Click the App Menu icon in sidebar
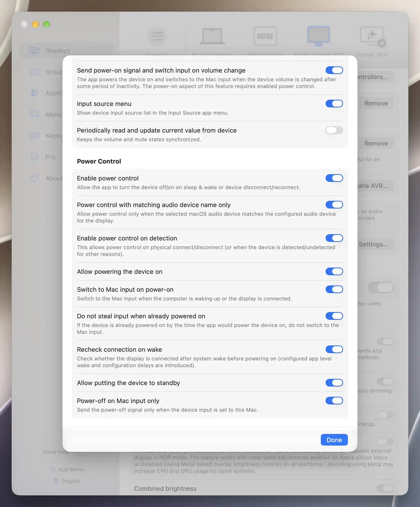Image resolution: width=420 pixels, height=507 pixels. coord(52,470)
